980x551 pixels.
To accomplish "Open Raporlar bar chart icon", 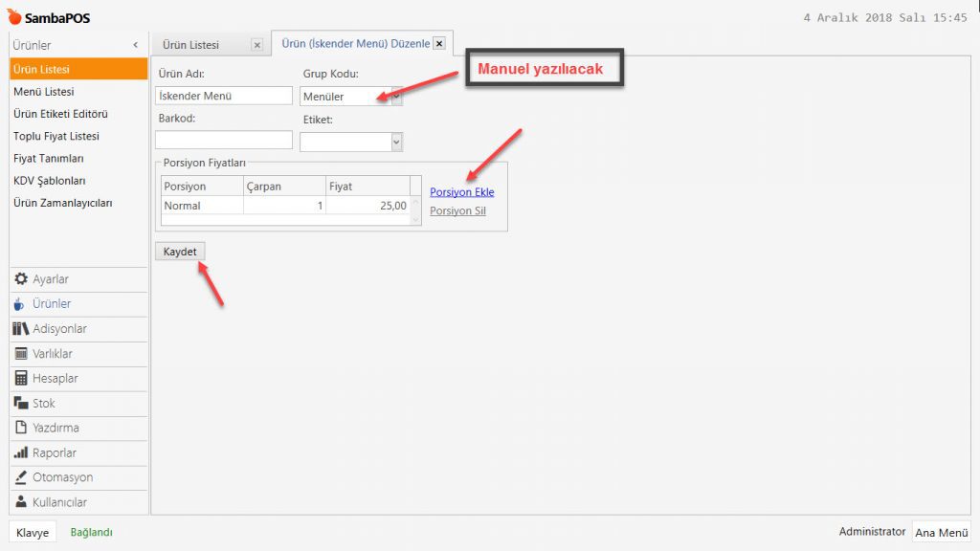I will click(x=21, y=452).
